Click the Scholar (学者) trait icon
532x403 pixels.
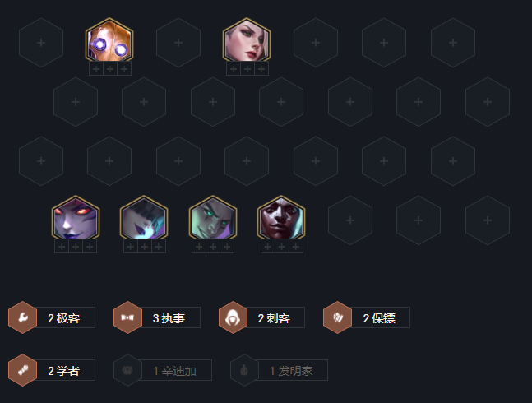(x=23, y=370)
